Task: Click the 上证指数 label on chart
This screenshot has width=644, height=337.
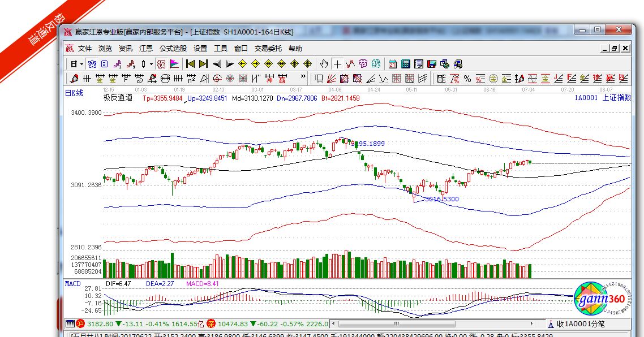Action: point(616,98)
